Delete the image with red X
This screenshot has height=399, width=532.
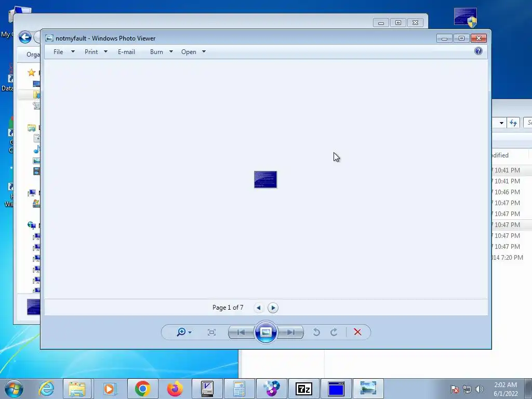tap(357, 332)
